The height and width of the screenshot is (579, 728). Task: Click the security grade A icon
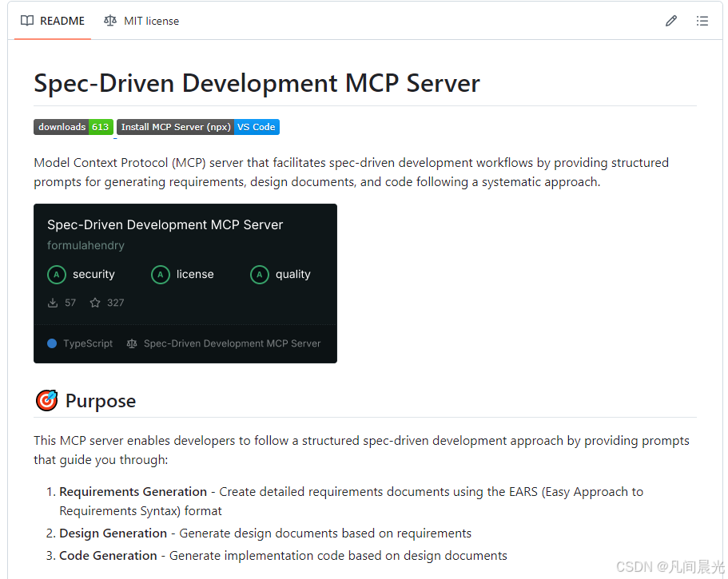tap(56, 275)
